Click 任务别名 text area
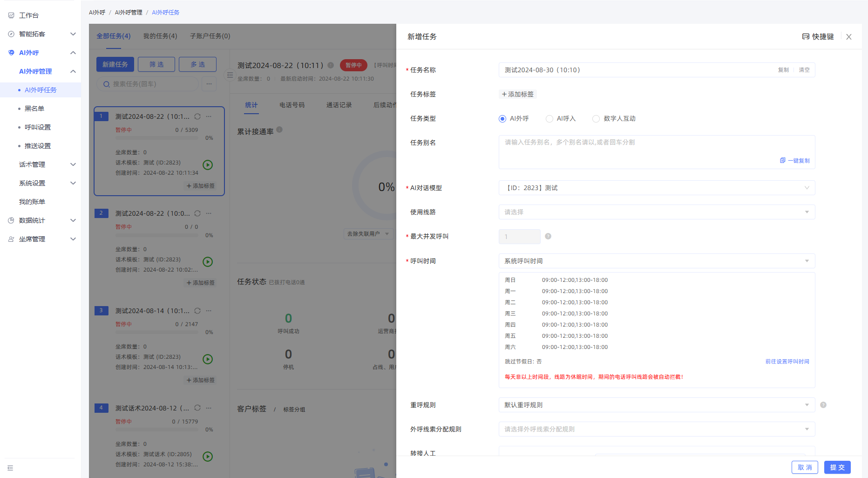Viewport: 868px width, 478px height. coord(657,152)
